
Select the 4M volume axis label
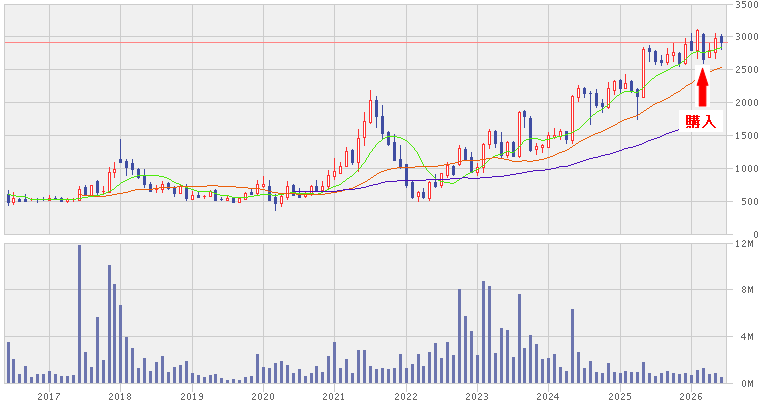coord(747,336)
